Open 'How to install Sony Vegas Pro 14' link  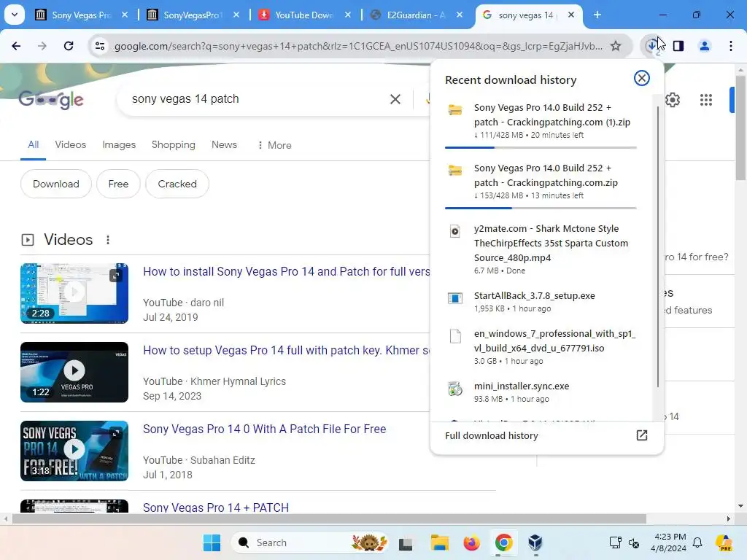286,271
